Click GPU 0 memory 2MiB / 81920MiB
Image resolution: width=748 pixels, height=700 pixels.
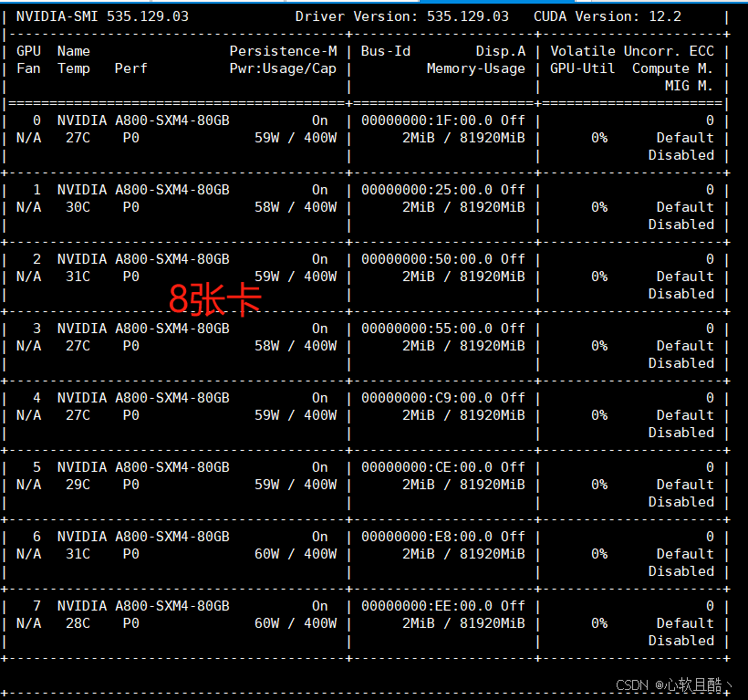463,138
